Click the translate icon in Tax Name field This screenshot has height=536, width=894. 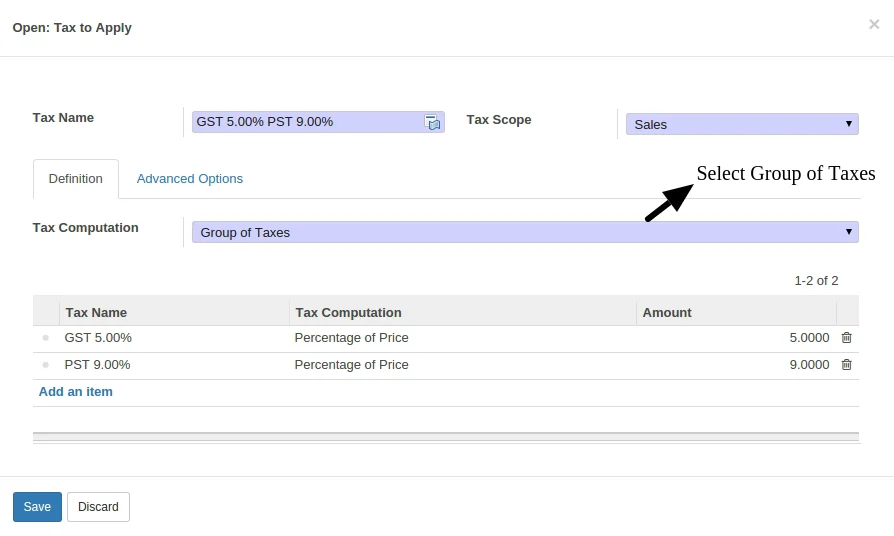click(432, 122)
